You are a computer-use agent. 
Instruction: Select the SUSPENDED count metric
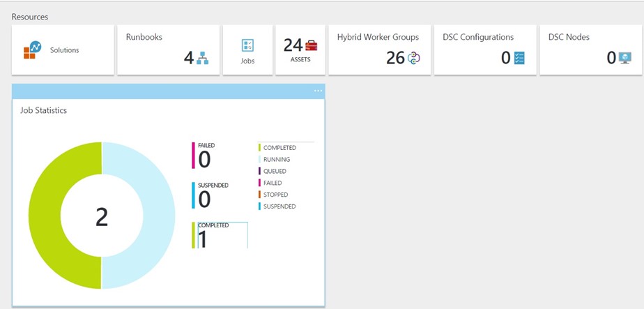tap(210, 195)
